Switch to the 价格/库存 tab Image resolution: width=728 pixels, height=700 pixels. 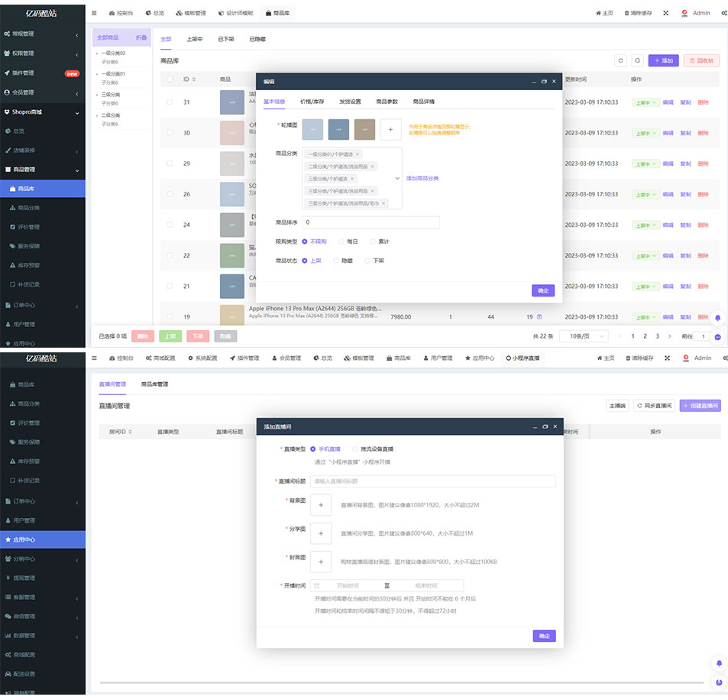(312, 101)
